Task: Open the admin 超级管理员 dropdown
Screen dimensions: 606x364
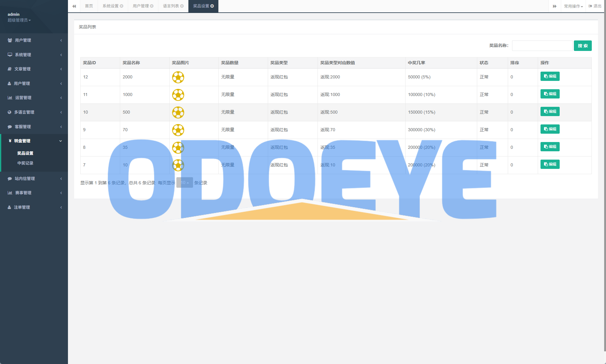Action: (19, 20)
